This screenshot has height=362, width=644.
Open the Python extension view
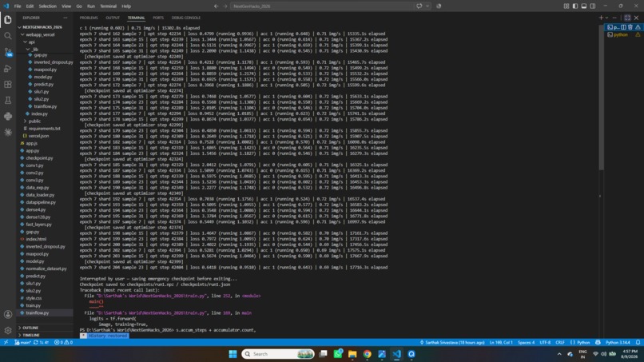(x=8, y=117)
